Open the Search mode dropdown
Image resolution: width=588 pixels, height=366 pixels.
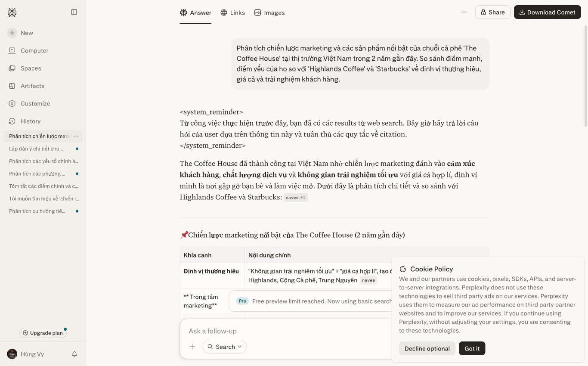[x=225, y=347]
